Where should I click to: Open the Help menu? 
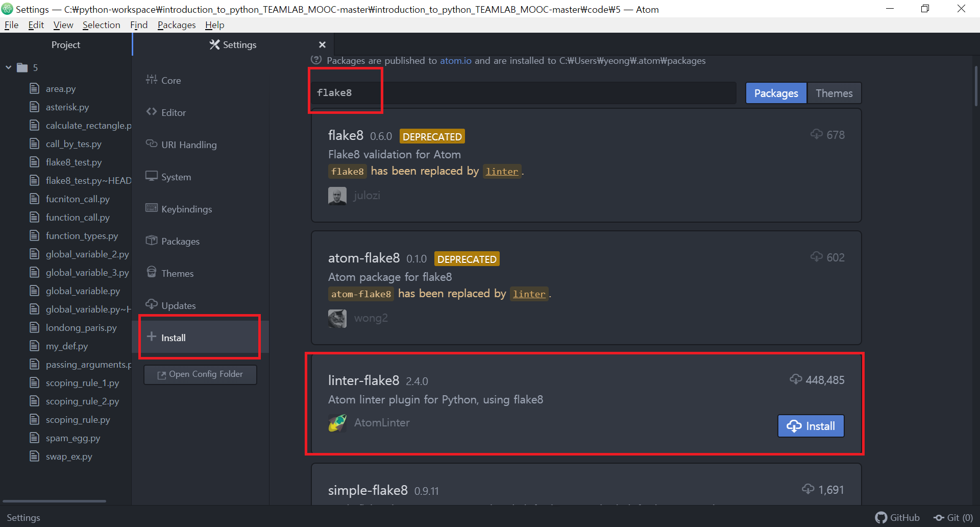214,25
